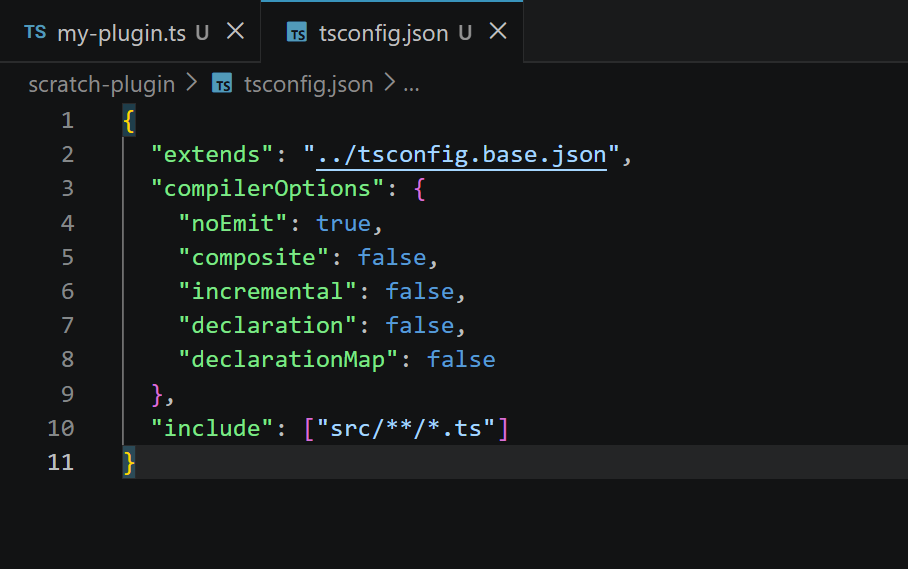
Task: Click the "composite" property name
Action: click(x=254, y=258)
